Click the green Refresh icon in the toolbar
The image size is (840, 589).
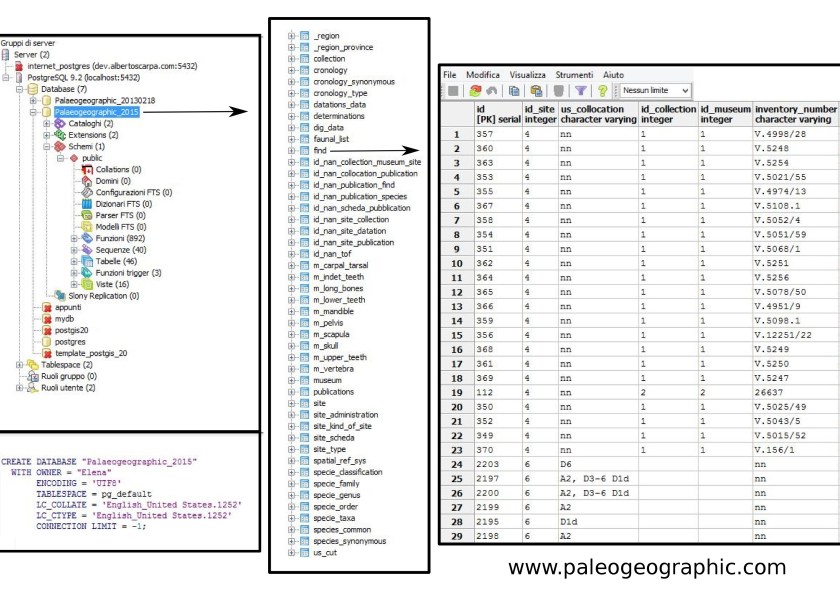click(x=472, y=90)
